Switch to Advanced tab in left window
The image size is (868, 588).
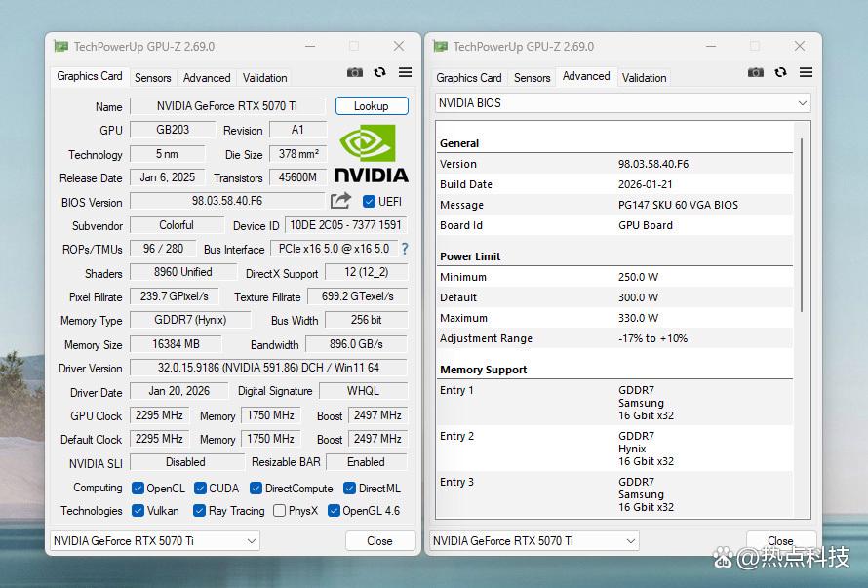coord(207,78)
